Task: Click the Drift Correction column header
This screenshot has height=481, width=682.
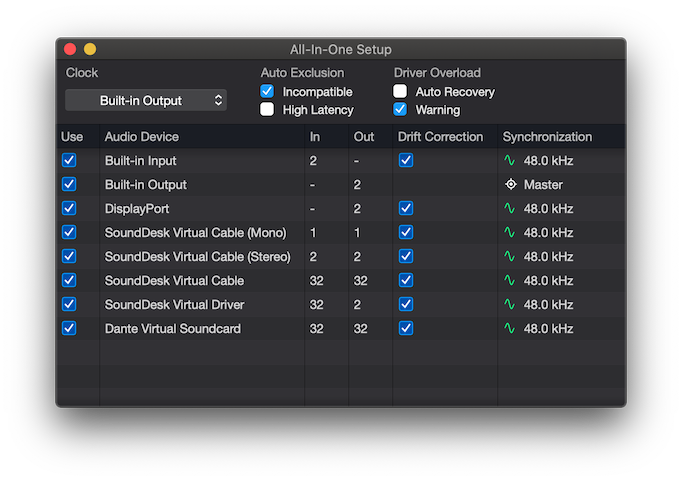Action: 440,137
